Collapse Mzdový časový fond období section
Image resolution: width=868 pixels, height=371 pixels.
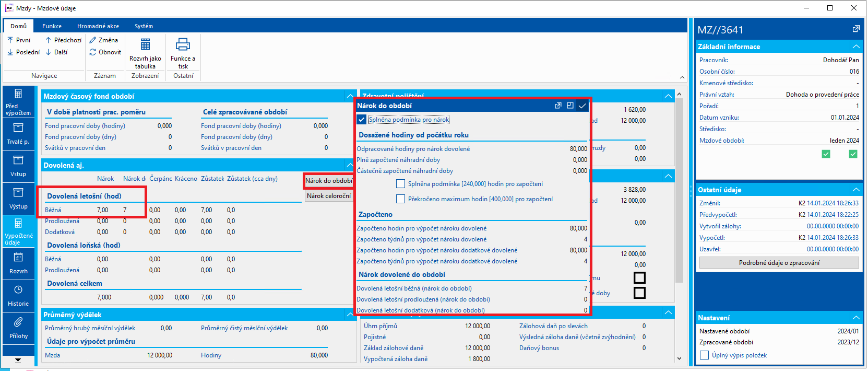[350, 96]
